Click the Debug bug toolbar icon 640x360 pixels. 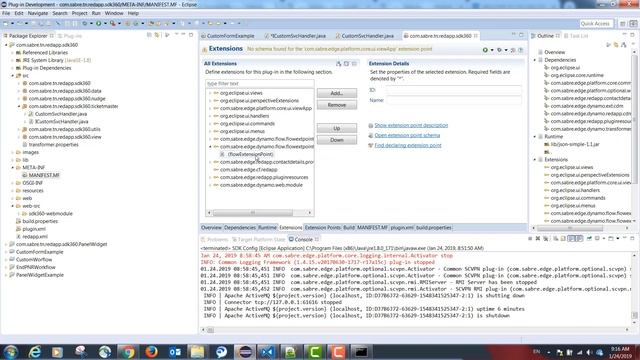(x=84, y=24)
